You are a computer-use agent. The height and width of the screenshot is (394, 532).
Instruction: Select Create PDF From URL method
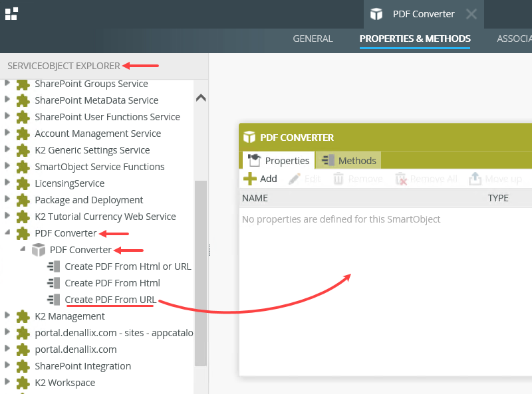(110, 300)
